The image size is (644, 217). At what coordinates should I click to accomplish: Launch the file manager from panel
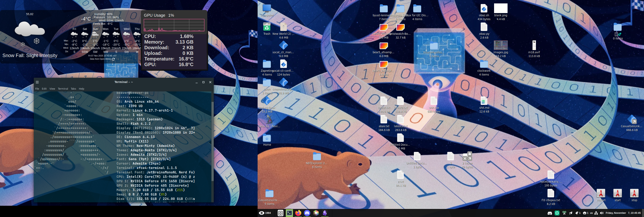281,213
